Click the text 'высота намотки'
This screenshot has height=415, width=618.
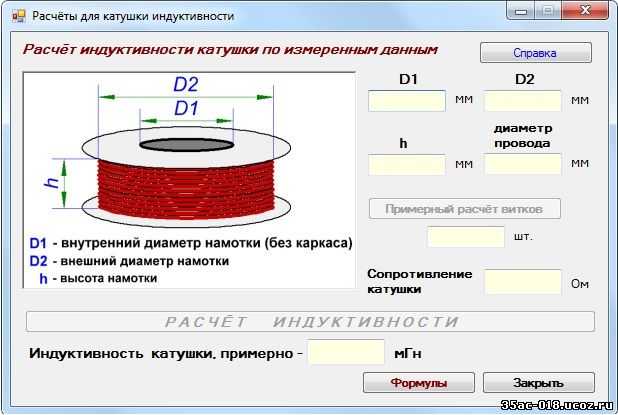tap(108, 278)
